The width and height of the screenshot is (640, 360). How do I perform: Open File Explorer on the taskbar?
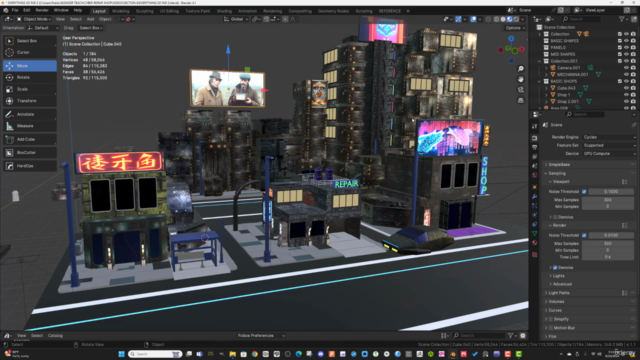point(233,354)
